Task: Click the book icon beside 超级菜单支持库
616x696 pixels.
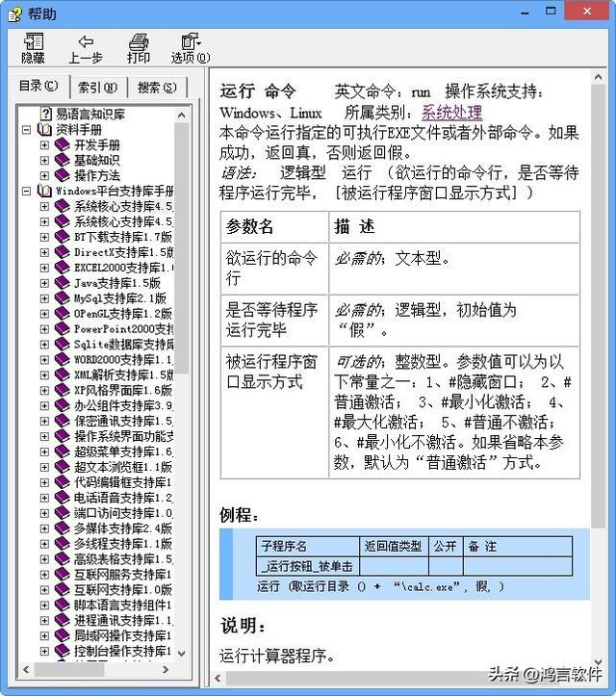Action: pyautogui.click(x=63, y=451)
